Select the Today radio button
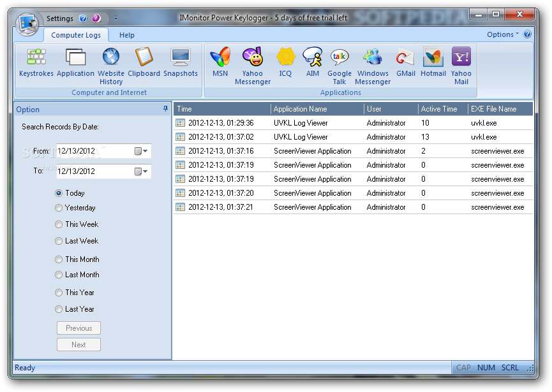The height and width of the screenshot is (392, 552). (59, 193)
